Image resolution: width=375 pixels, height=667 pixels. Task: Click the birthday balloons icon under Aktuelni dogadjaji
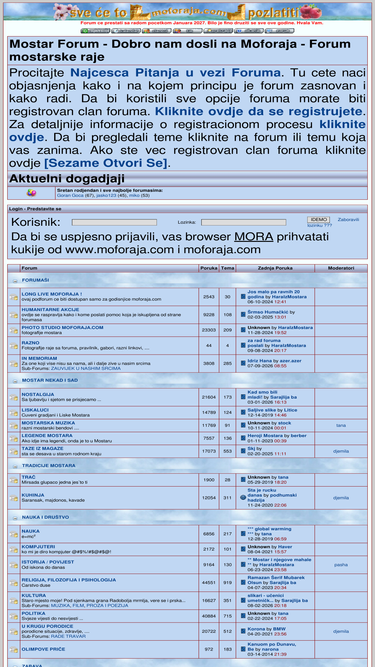click(x=31, y=193)
